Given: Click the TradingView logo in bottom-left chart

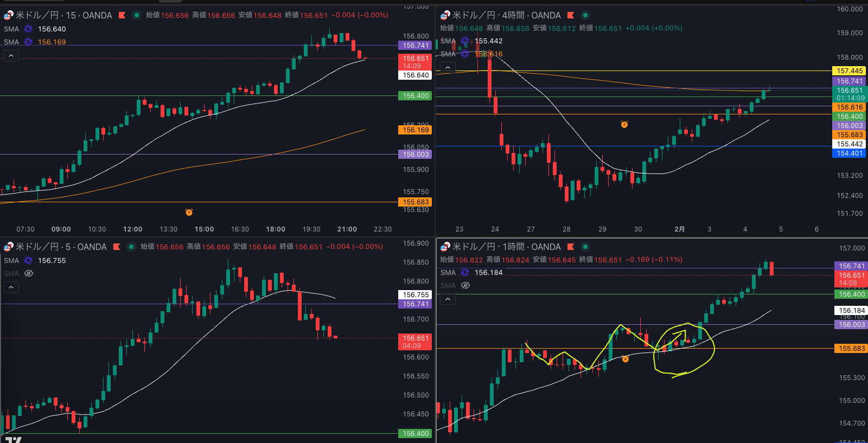Looking at the screenshot, I should (x=14, y=439).
